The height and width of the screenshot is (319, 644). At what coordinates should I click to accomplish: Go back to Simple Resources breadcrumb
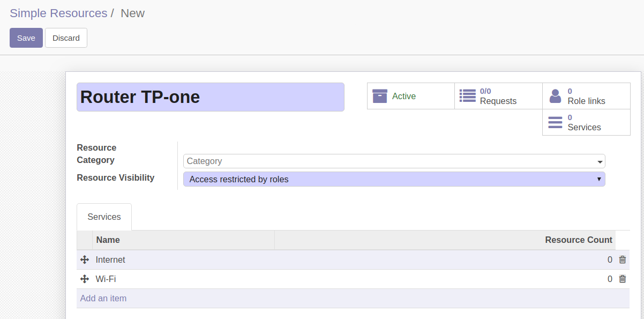[58, 13]
